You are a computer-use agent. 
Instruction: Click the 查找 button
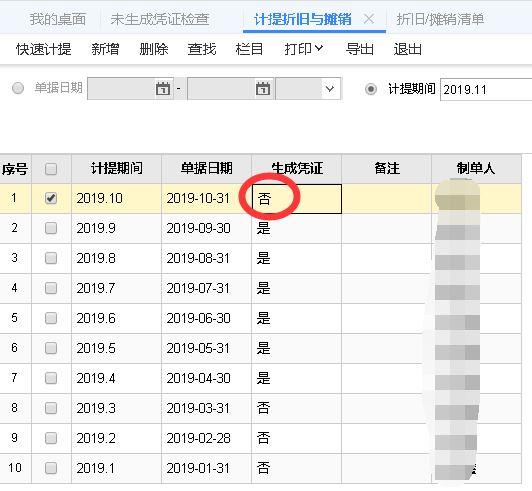click(202, 49)
